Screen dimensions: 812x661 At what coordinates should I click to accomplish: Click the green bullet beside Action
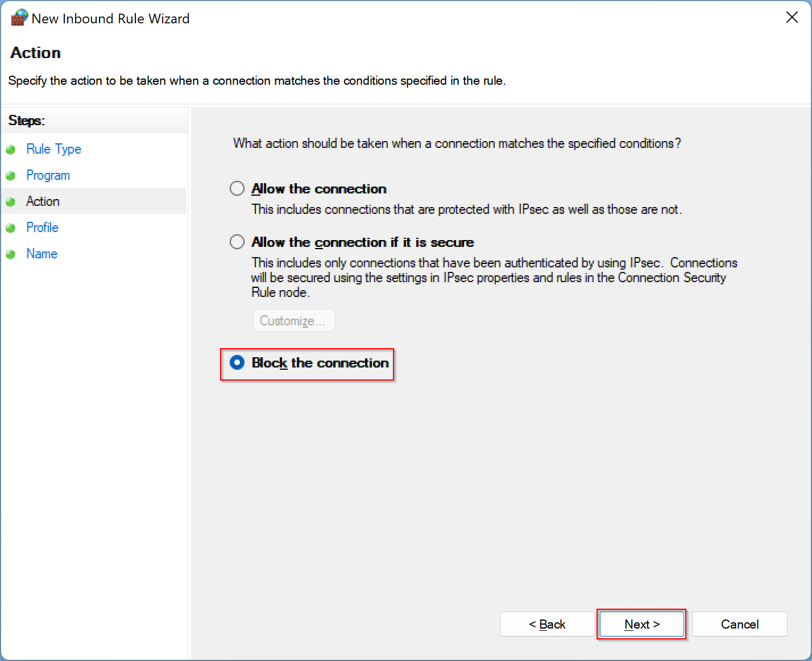11,201
